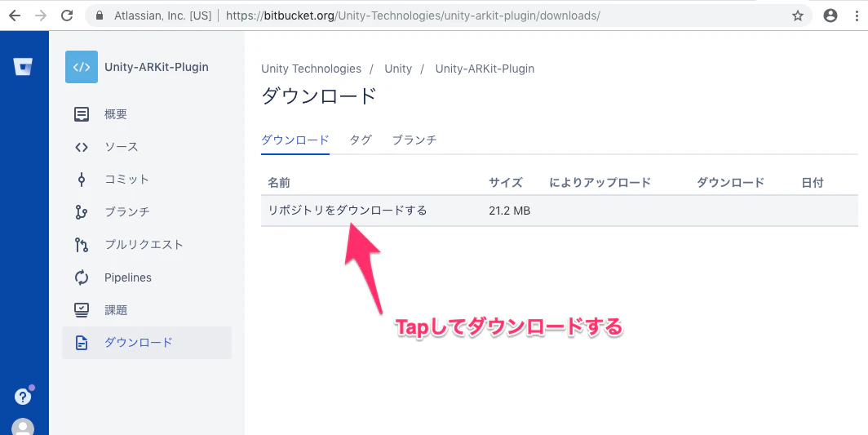Click the 名前 column header

click(x=279, y=182)
